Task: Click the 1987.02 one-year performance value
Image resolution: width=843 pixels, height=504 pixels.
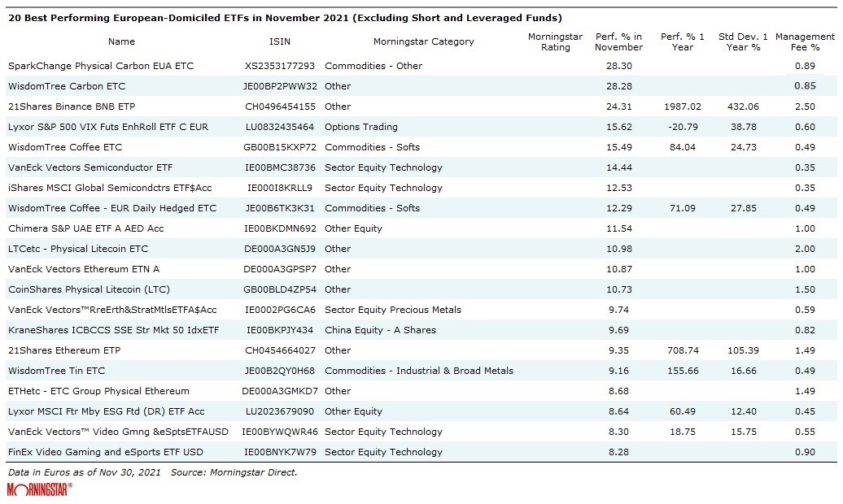Action: coord(681,106)
